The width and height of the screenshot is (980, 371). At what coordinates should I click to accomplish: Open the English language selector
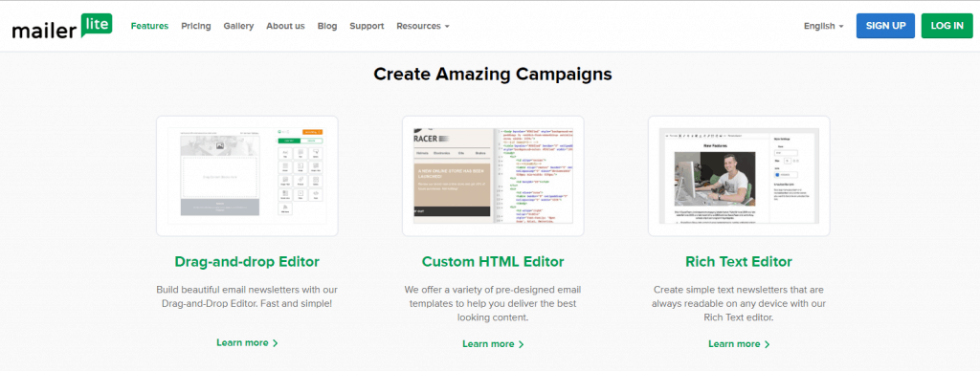coord(824,26)
